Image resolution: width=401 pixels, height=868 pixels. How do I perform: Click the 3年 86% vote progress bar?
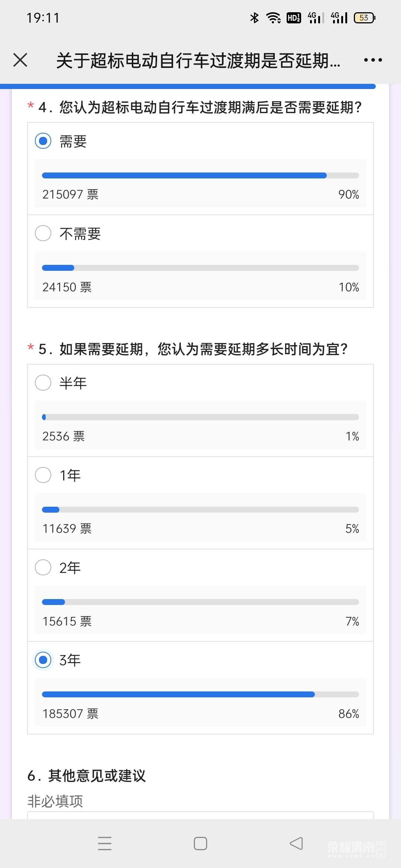(200, 694)
